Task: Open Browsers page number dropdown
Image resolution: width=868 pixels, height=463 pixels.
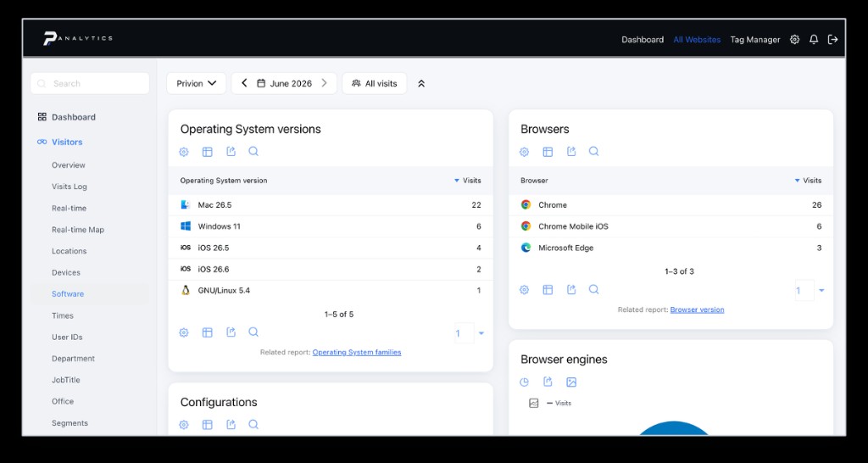Action: coord(810,291)
